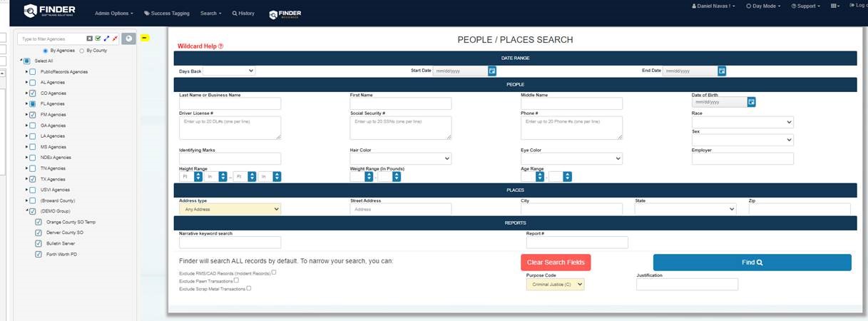Increase the Weight Range first stepper
Viewport: 868px width, 321px height.
pyautogui.click(x=369, y=174)
